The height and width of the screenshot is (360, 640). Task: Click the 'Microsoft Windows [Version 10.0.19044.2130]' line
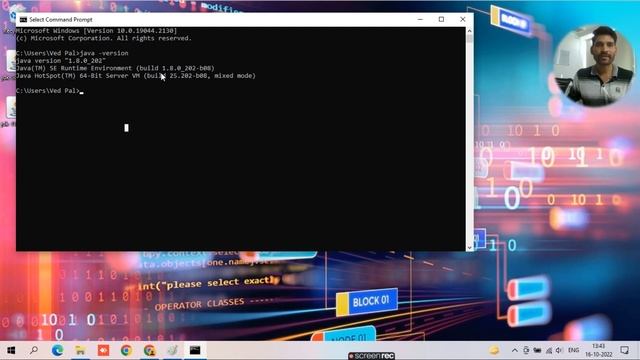[97, 31]
